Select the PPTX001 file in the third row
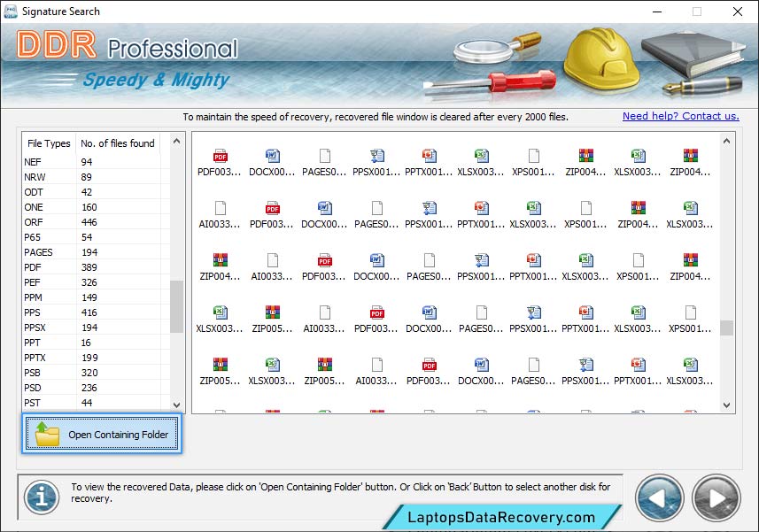The image size is (759, 532). coord(533,267)
